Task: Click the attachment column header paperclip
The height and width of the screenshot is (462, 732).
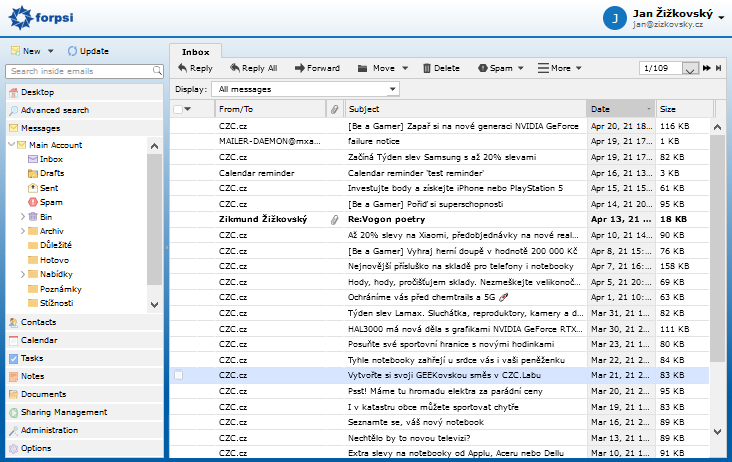Action: [x=334, y=109]
